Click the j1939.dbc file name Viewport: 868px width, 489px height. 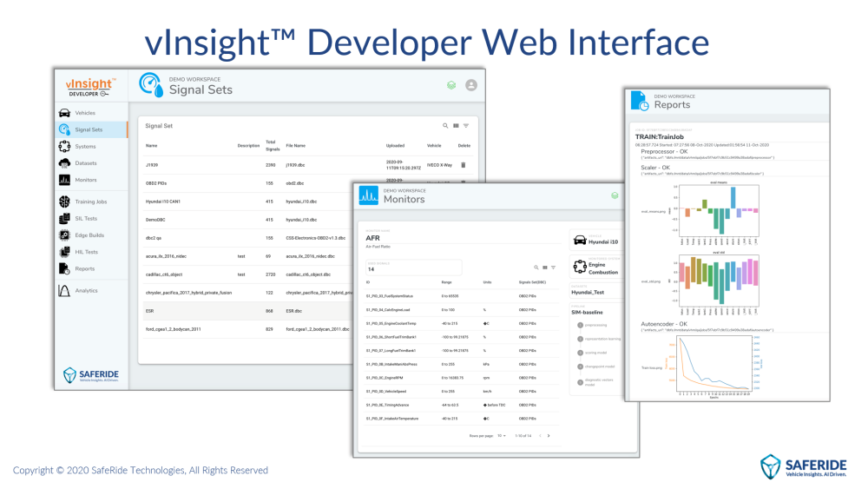click(x=295, y=165)
